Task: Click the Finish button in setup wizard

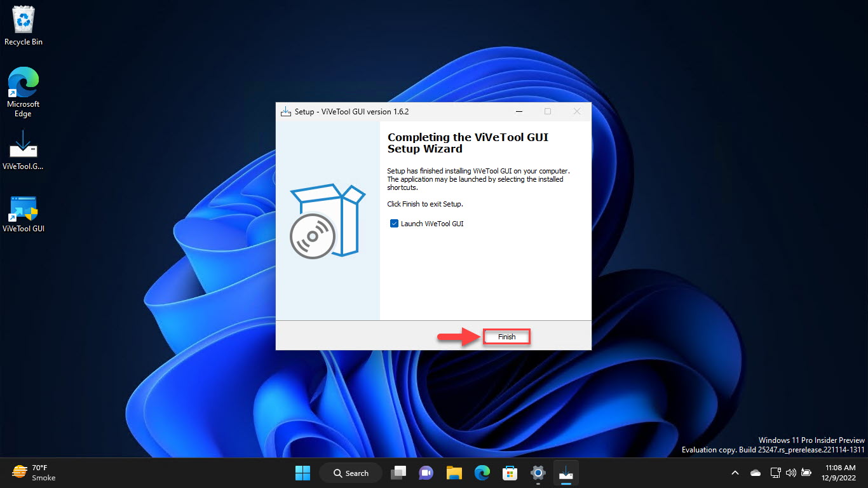Action: point(506,337)
